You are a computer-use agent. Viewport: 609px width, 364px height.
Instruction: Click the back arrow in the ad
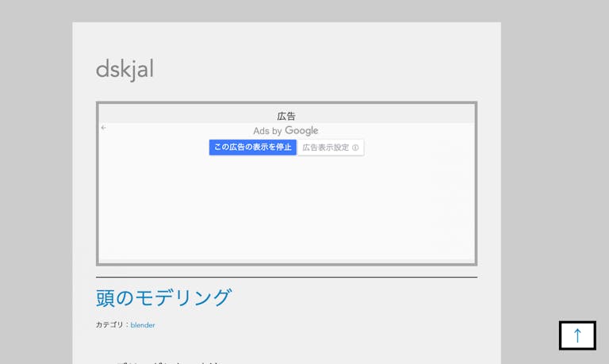tap(103, 128)
